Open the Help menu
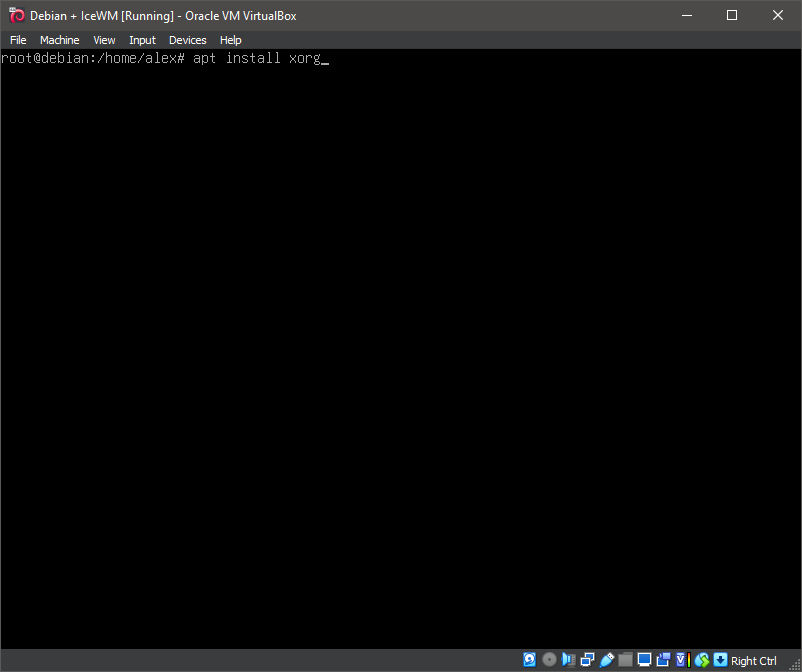 [230, 40]
